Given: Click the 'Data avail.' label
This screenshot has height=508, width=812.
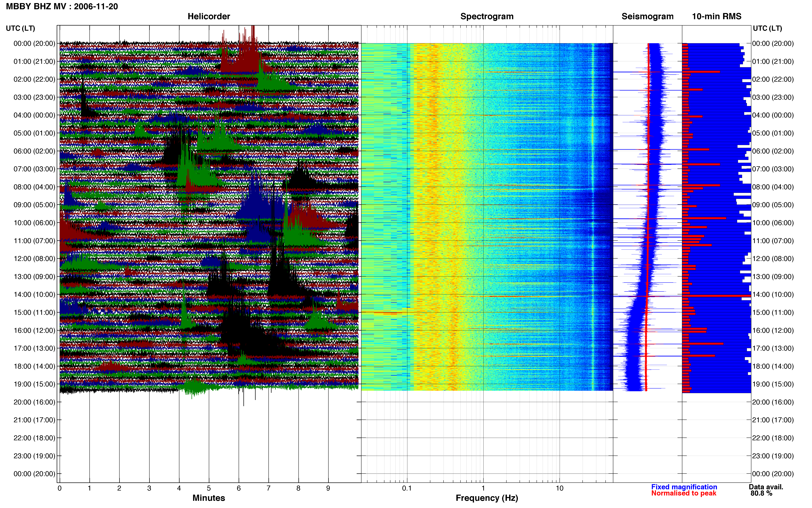Looking at the screenshot, I should pyautogui.click(x=766, y=487).
